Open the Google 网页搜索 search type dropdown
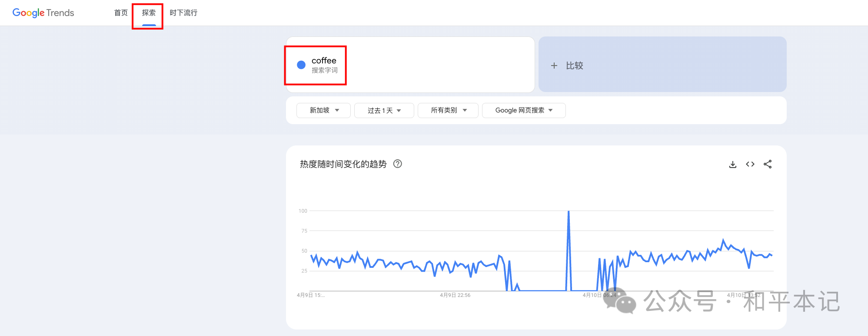 [x=524, y=110]
